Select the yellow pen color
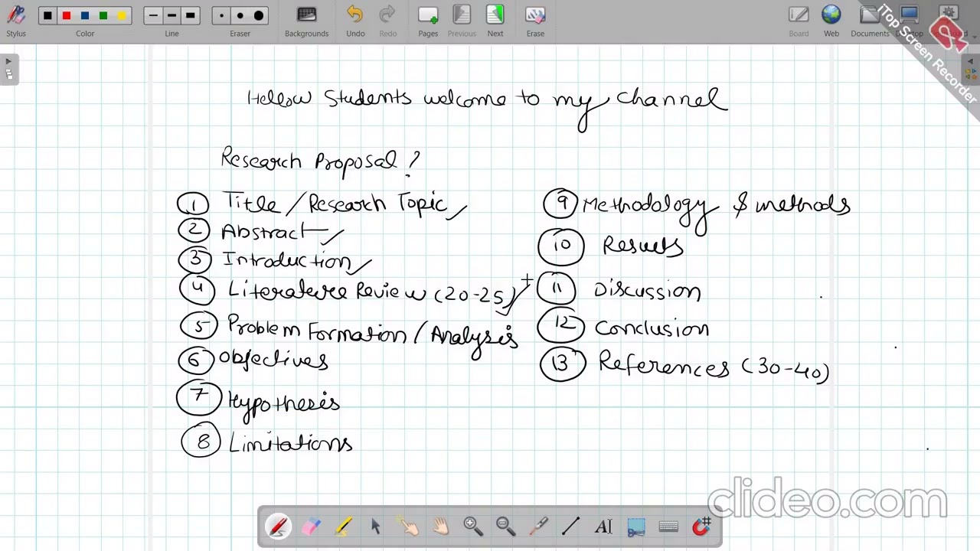 [122, 15]
